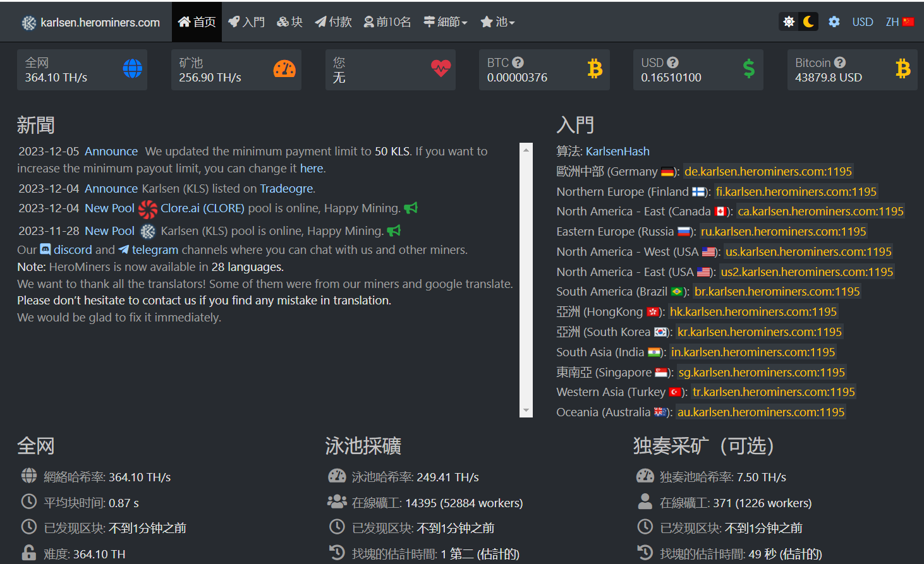Click user icon beside solo 371 workers
Image resolution: width=924 pixels, height=564 pixels.
tap(645, 501)
